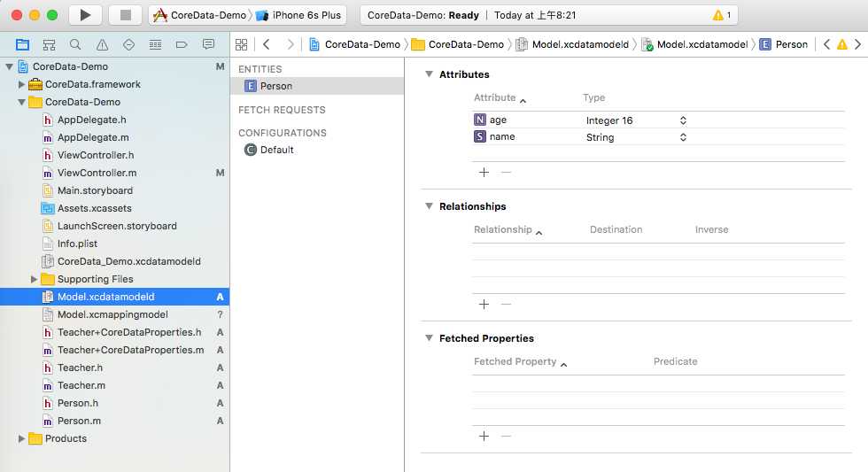Open the Test navigator diamond icon
This screenshot has width=868, height=472.
point(128,45)
